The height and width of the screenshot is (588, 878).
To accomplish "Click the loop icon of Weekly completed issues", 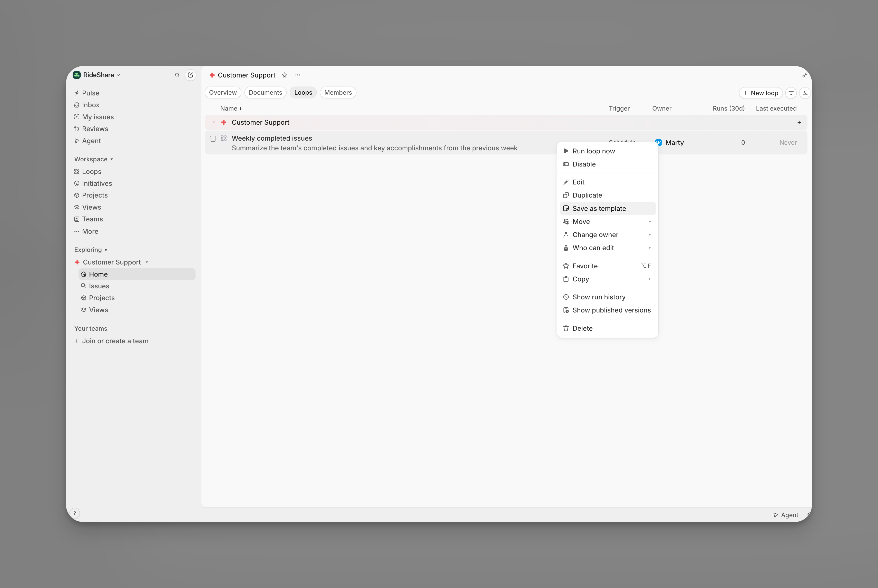I will coord(224,138).
